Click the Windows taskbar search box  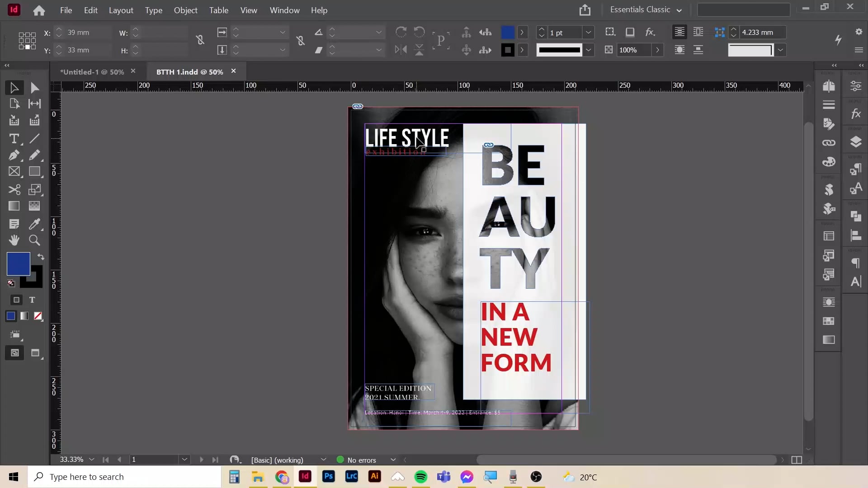(124, 477)
